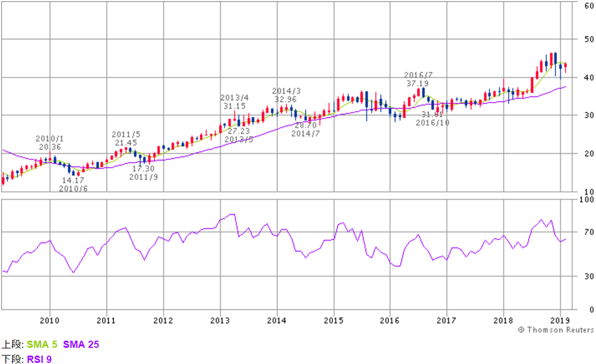The image size is (596, 364).
Task: Click the 2019 year axis label
Action: click(560, 321)
